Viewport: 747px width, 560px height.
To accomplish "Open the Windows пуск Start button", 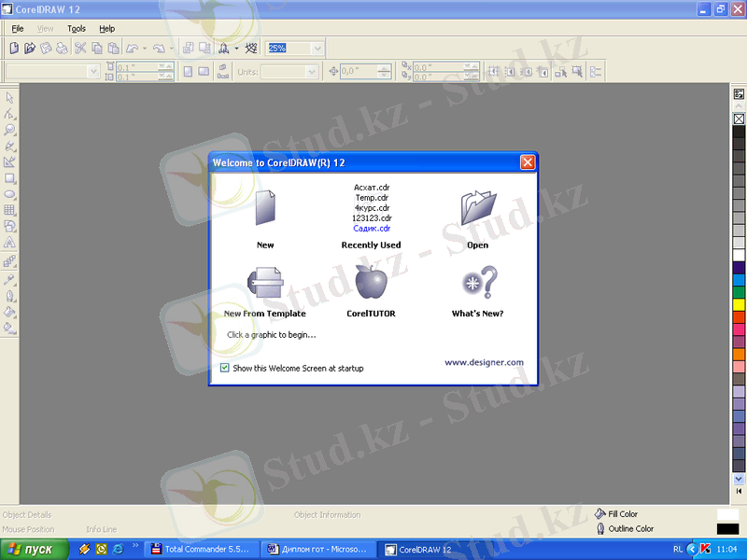I will (x=35, y=550).
